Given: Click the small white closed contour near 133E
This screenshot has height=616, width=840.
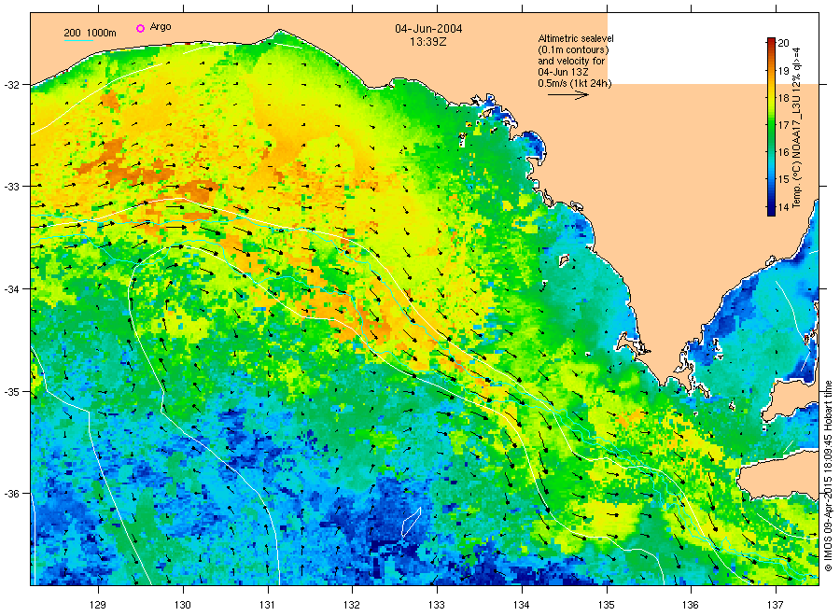Looking at the screenshot, I should pos(411,523).
